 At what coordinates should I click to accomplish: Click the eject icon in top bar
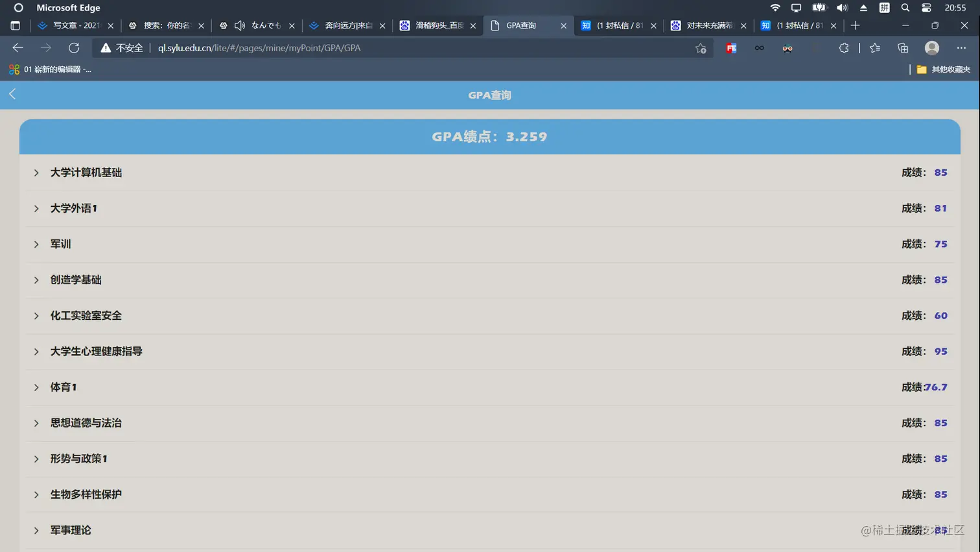863,8
